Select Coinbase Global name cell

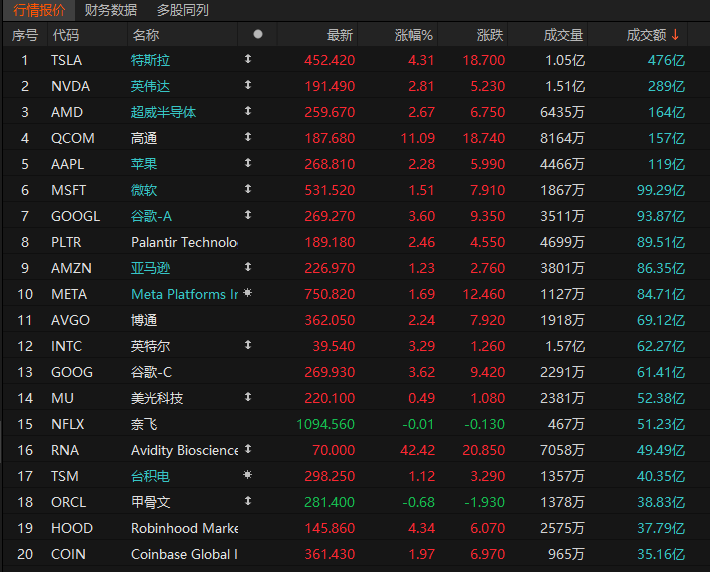[184, 554]
